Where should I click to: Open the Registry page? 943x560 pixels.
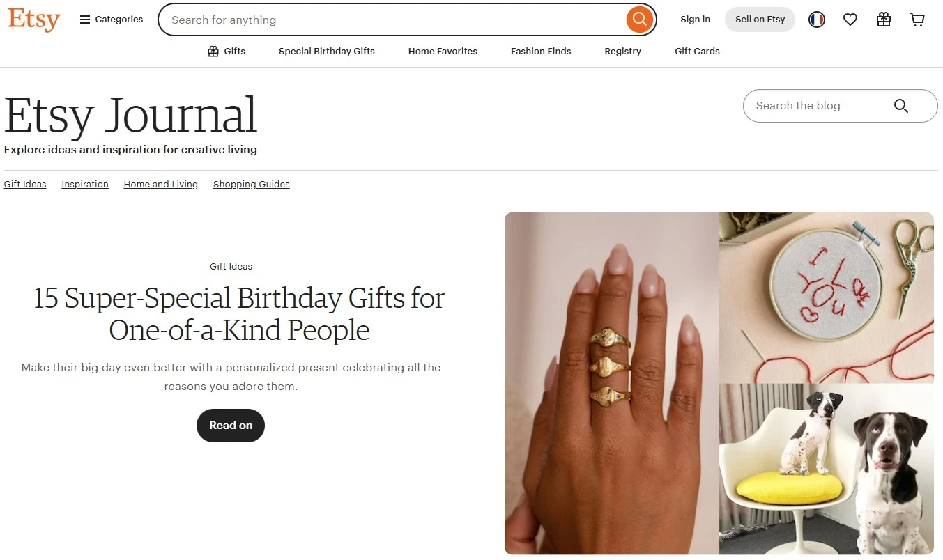622,51
